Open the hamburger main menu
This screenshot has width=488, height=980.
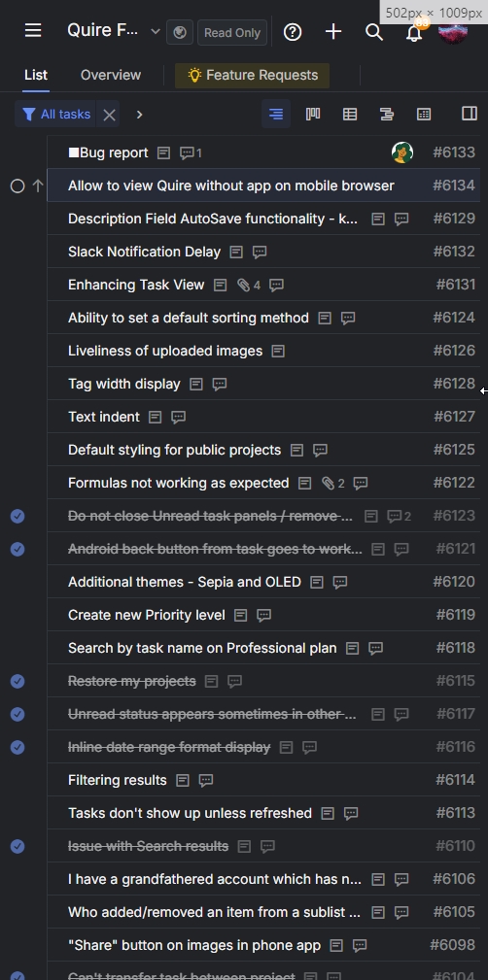pyautogui.click(x=33, y=31)
